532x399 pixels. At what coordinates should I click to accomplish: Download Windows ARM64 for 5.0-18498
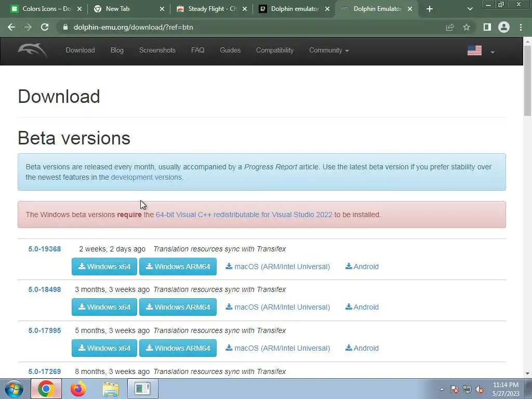pos(178,307)
